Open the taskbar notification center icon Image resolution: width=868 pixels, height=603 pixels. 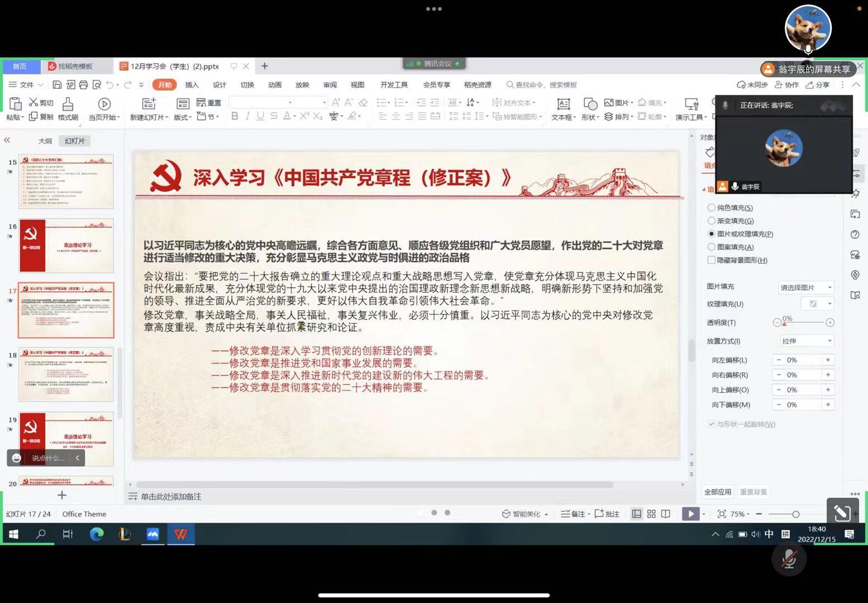click(850, 534)
